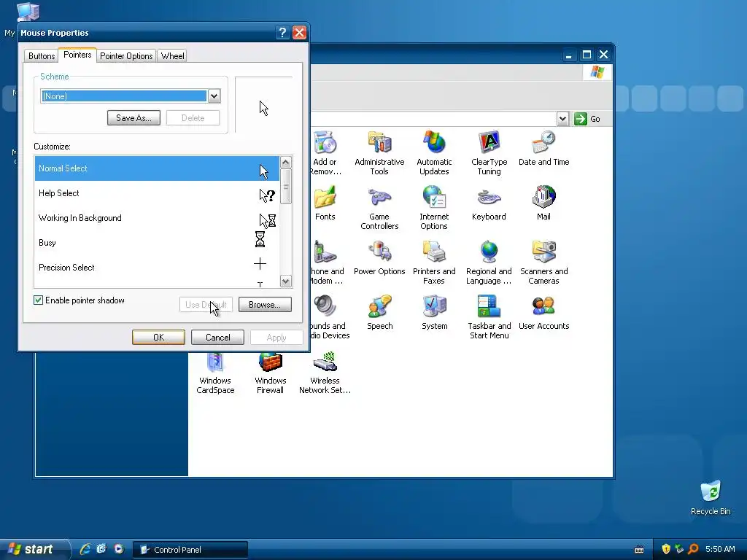Image resolution: width=747 pixels, height=560 pixels.
Task: Open Regional and Language options icon
Action: pyautogui.click(x=489, y=262)
